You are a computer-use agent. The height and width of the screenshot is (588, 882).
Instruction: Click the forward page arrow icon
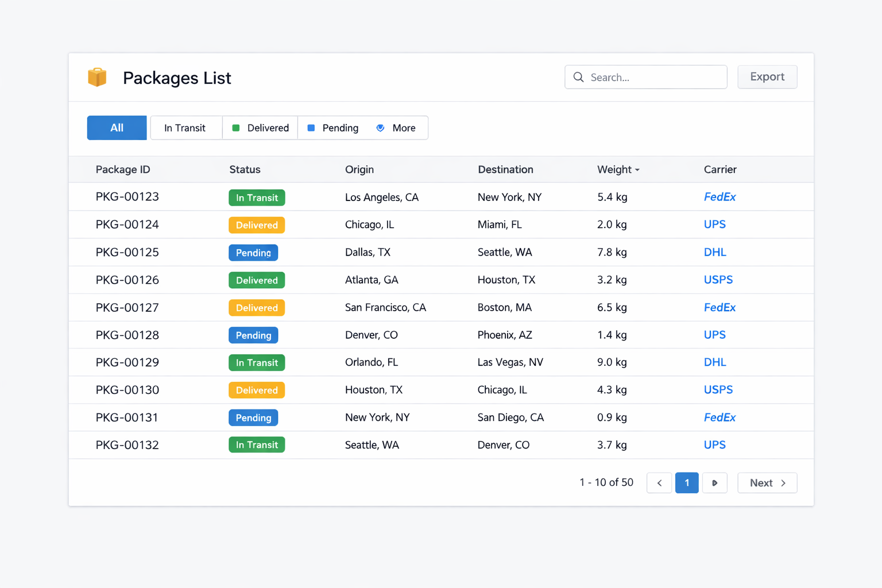(x=715, y=483)
